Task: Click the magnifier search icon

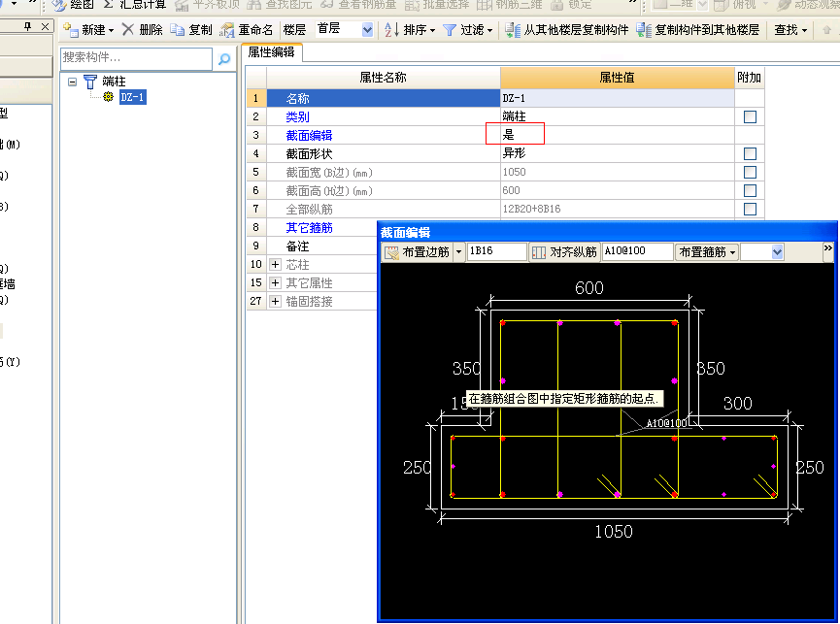Action: (x=224, y=58)
